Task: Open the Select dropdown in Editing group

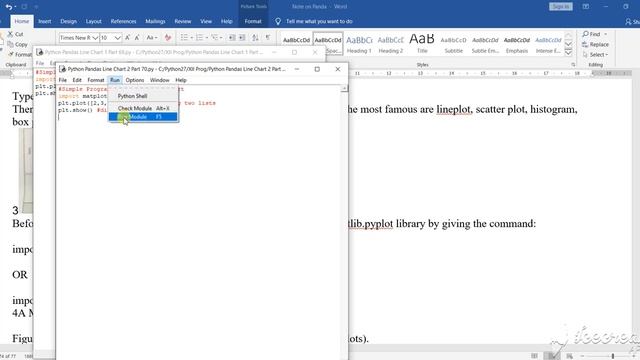Action: (595, 54)
